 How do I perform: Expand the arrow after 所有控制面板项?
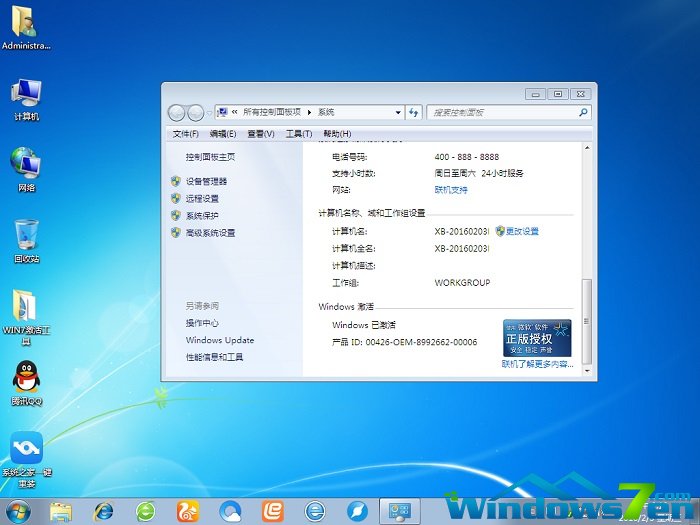pyautogui.click(x=309, y=112)
